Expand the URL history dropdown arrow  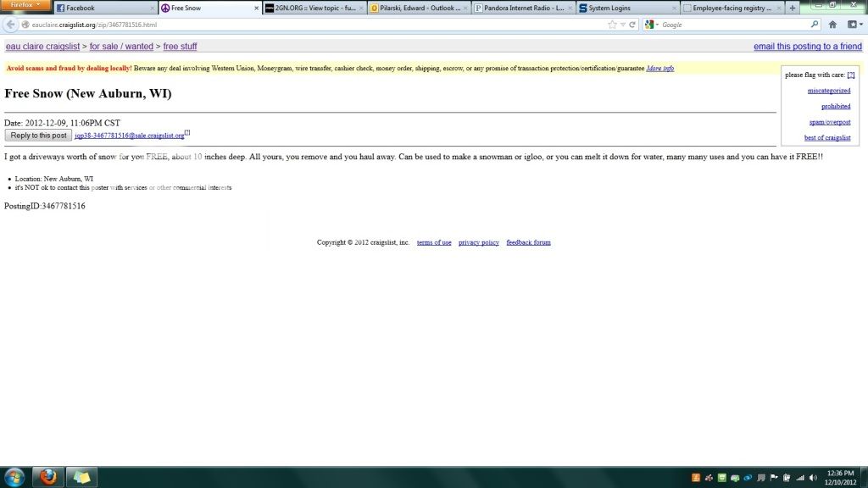(x=622, y=25)
